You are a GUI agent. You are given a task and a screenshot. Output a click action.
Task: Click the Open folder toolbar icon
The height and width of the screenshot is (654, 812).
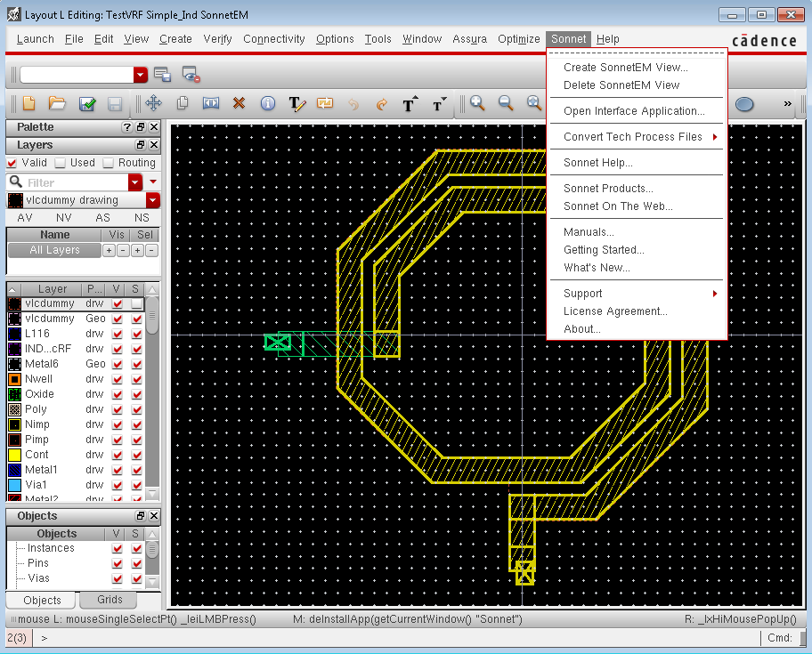(57, 103)
